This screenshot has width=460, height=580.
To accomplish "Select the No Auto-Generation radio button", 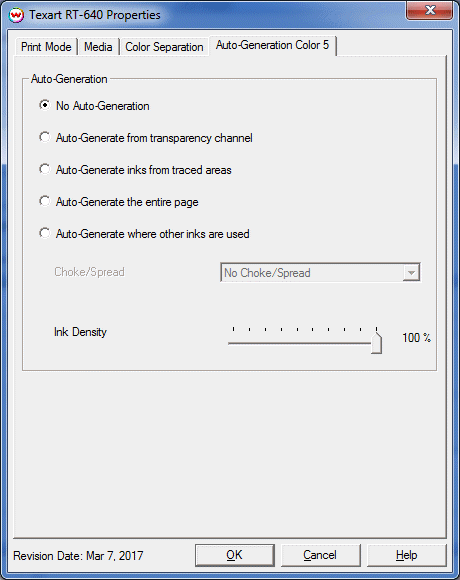I will [95, 106].
